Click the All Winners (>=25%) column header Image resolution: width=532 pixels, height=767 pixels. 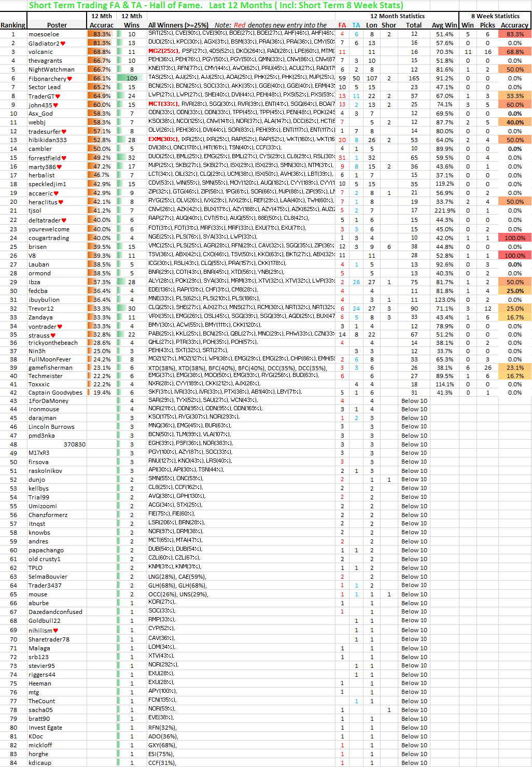(x=178, y=25)
